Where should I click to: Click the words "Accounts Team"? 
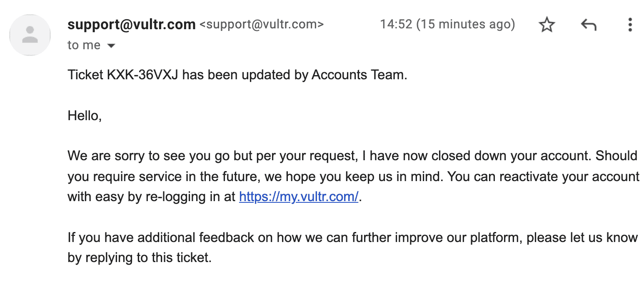358,75
